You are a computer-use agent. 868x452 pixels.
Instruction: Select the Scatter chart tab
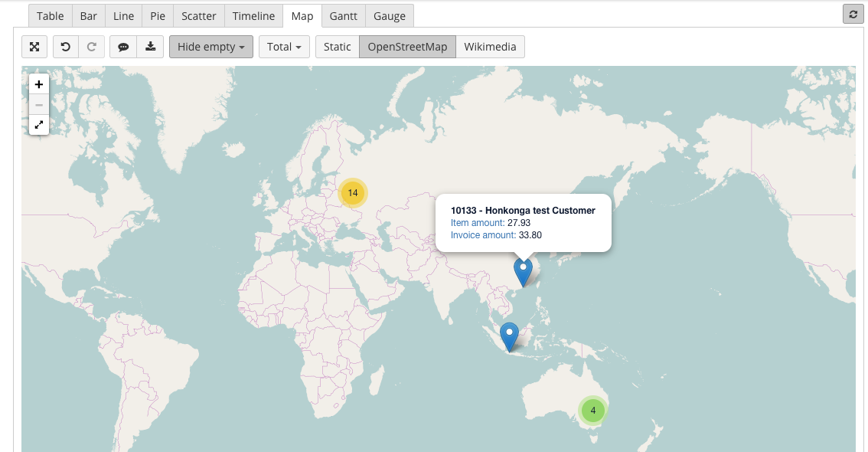point(199,16)
